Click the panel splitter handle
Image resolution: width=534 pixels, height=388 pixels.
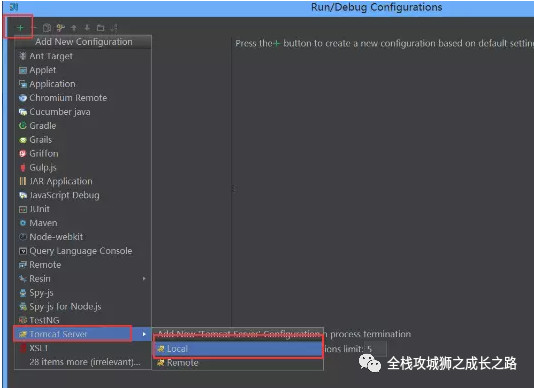tap(234, 188)
